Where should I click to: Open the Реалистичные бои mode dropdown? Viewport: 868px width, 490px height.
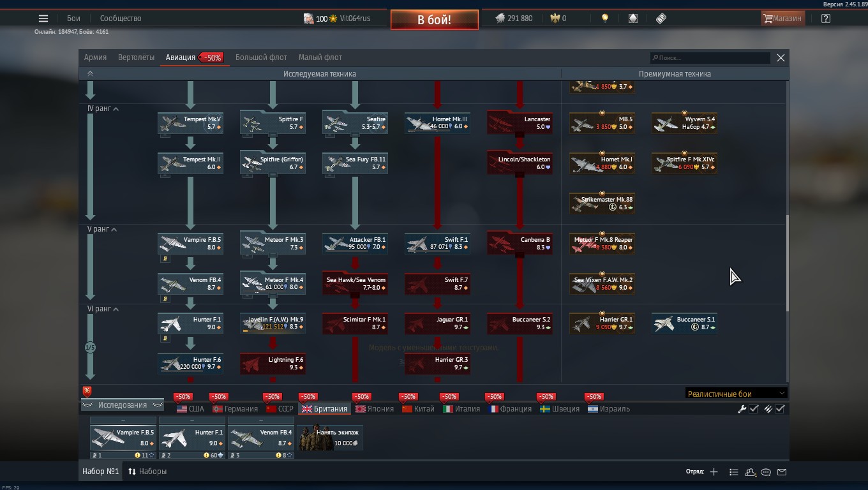736,394
